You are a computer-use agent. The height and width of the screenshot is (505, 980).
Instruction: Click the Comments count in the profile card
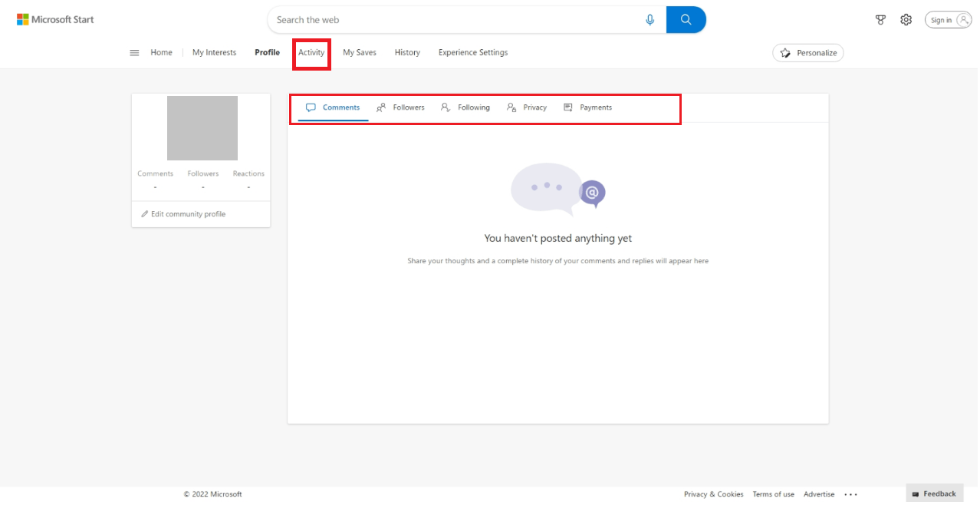click(156, 180)
